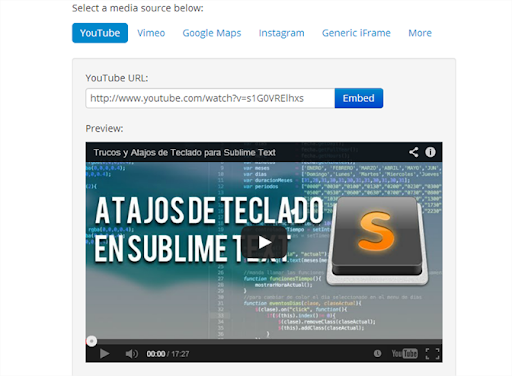The height and width of the screenshot is (376, 512).
Task: Click the play icon in the control bar
Action: click(104, 354)
